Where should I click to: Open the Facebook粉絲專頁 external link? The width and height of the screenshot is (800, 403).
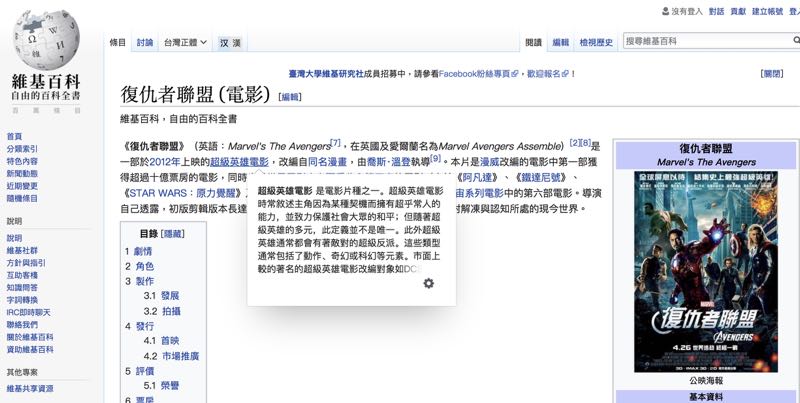click(478, 74)
